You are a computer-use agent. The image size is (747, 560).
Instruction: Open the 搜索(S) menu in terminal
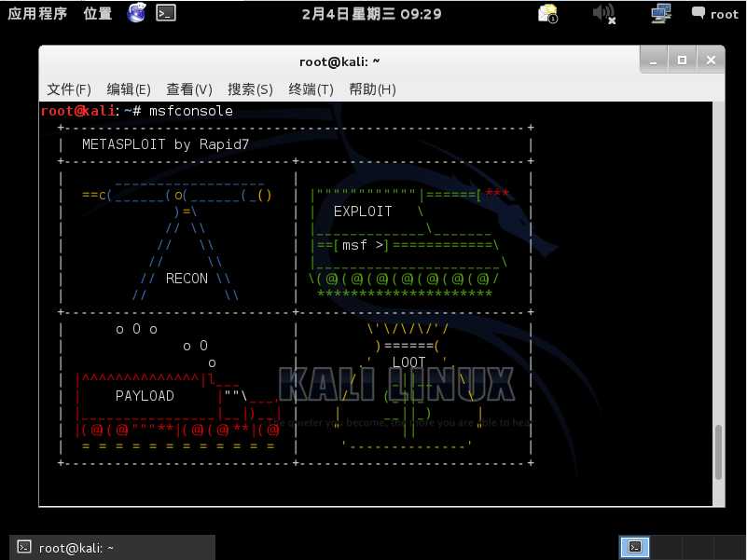[x=250, y=89]
